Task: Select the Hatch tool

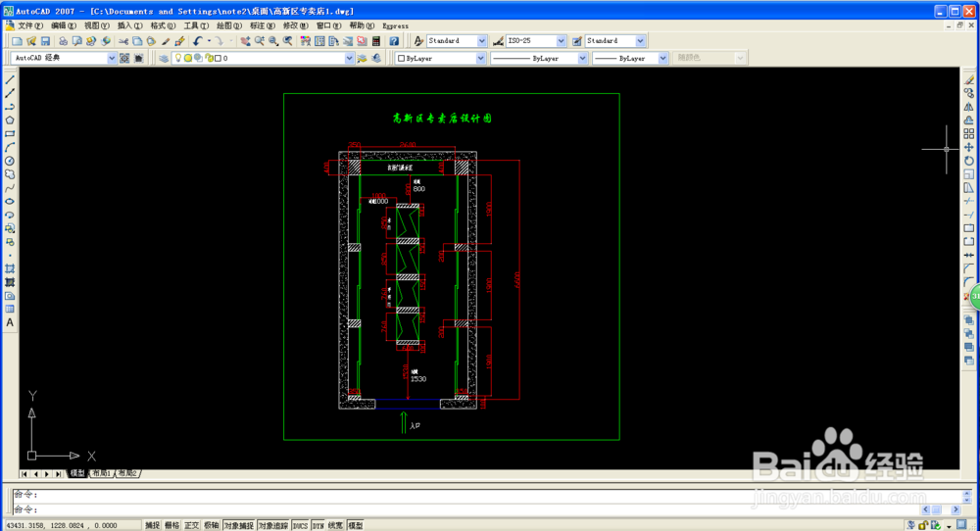Action: coord(10,269)
